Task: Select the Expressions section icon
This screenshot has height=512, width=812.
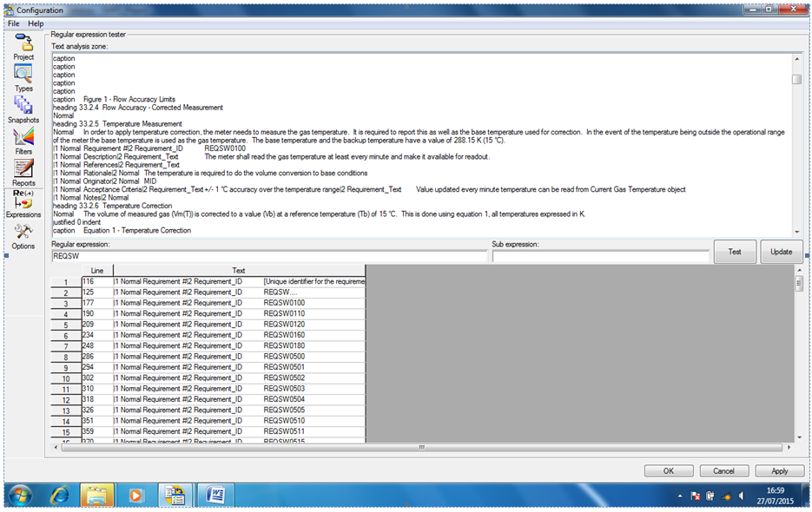Action: (x=23, y=200)
